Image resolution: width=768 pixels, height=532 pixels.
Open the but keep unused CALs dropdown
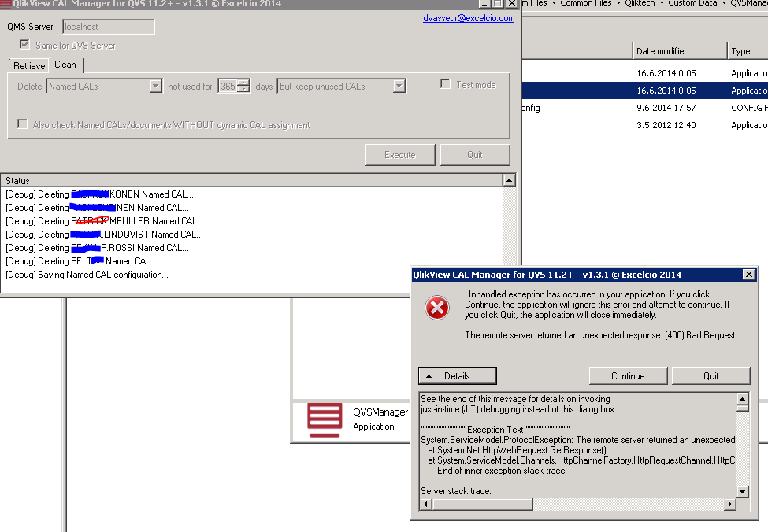pos(399,86)
